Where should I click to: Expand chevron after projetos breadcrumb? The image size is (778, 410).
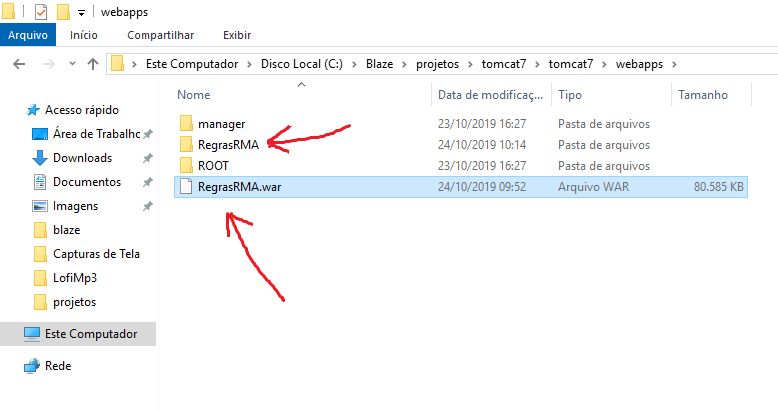coord(470,64)
